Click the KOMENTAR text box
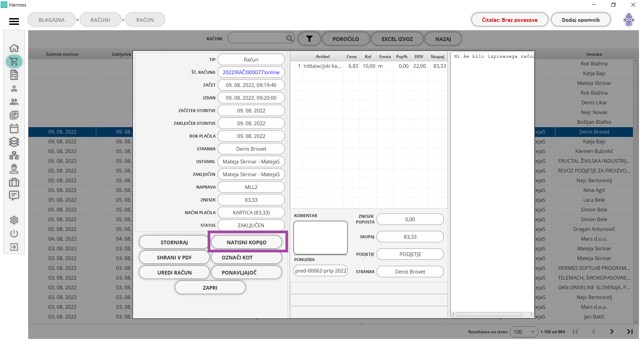 tap(321, 238)
